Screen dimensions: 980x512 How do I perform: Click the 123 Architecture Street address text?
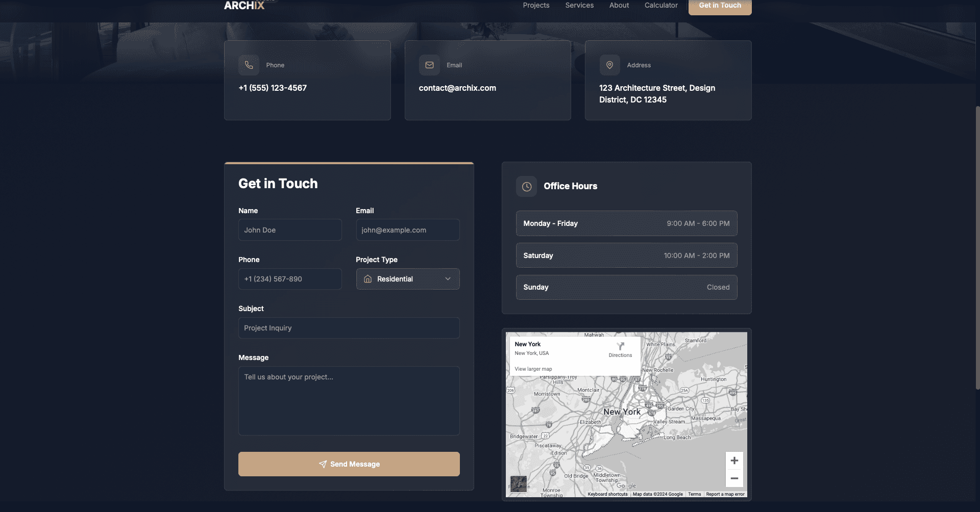[657, 94]
